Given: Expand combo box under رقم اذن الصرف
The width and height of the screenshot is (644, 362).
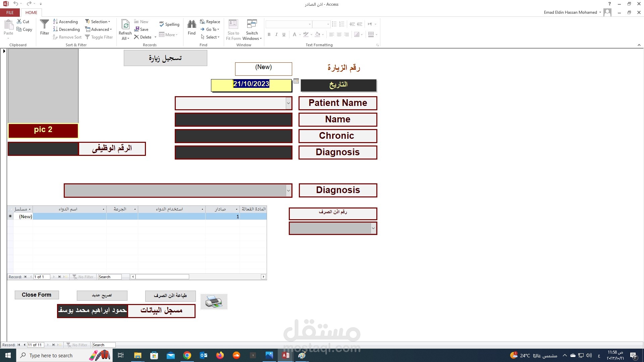Looking at the screenshot, I should pyautogui.click(x=373, y=228).
